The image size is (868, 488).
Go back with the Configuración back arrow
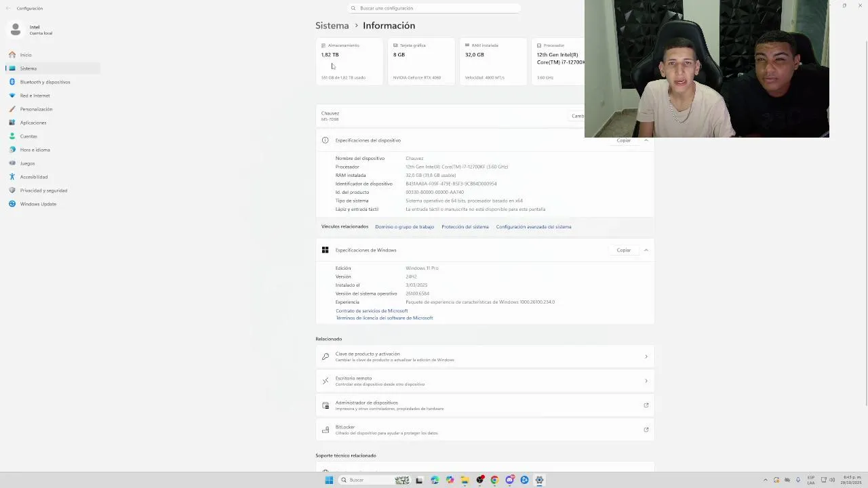coord(8,8)
